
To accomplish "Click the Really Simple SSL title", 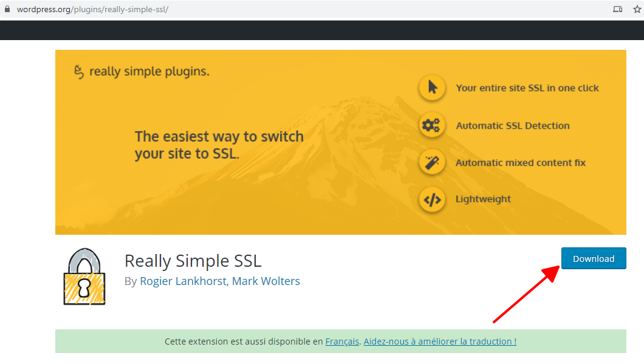I will 193,261.
